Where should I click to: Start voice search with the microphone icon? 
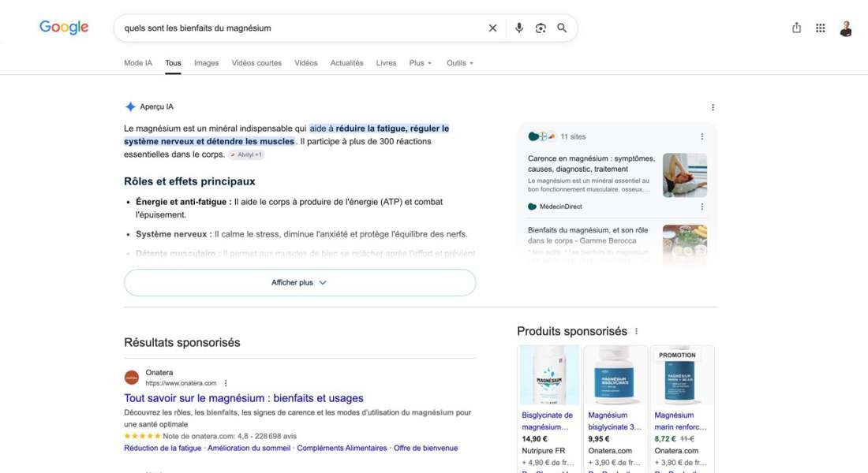518,28
